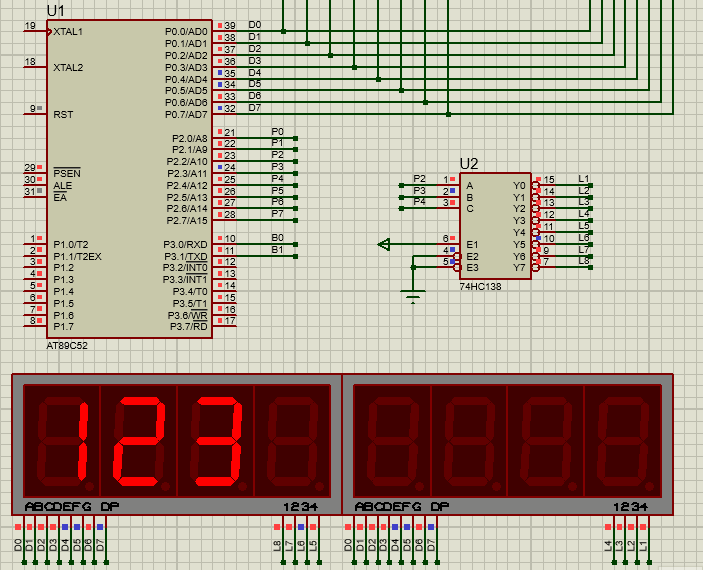
Task: Click the P0 terminal on P2.0/A8 line
Action: 295,138
